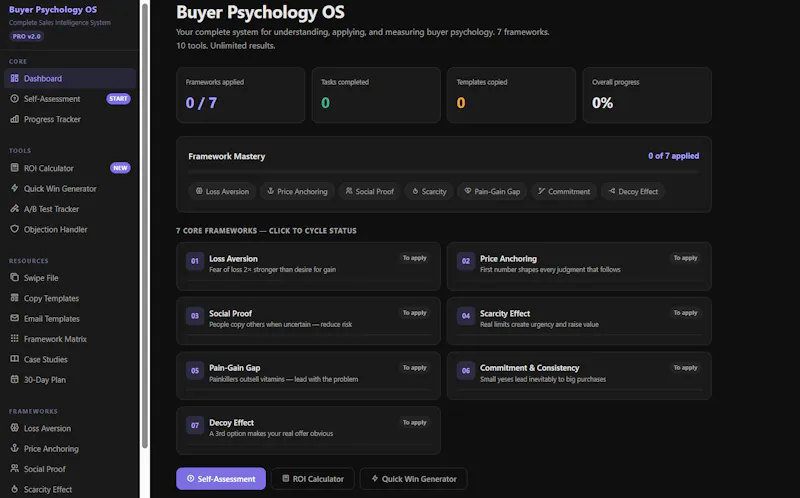Open 30-Day Plan in the sidebar
Viewport: 800px width, 498px height.
pos(70,380)
